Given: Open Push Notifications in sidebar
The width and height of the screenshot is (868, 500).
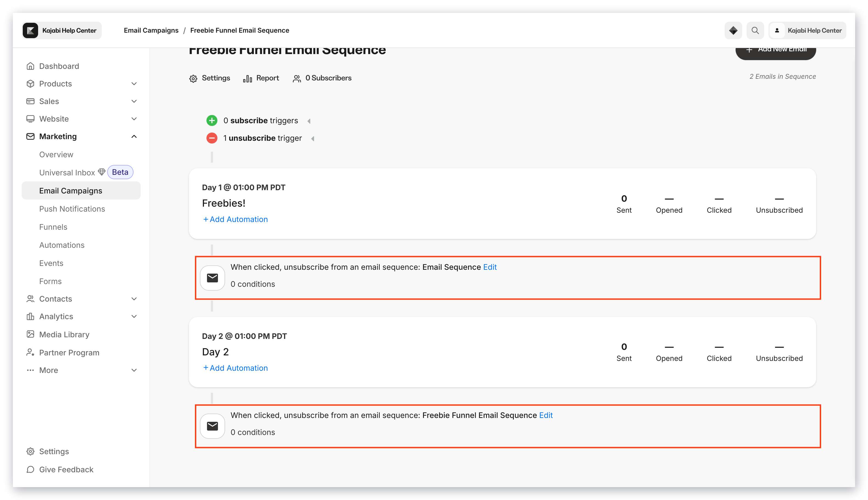Looking at the screenshot, I should point(72,209).
